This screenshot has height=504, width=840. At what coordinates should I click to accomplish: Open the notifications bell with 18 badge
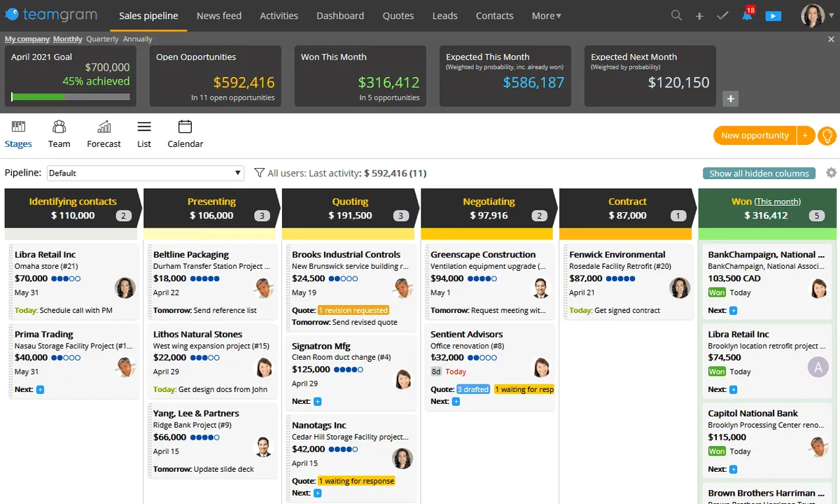[747, 15]
